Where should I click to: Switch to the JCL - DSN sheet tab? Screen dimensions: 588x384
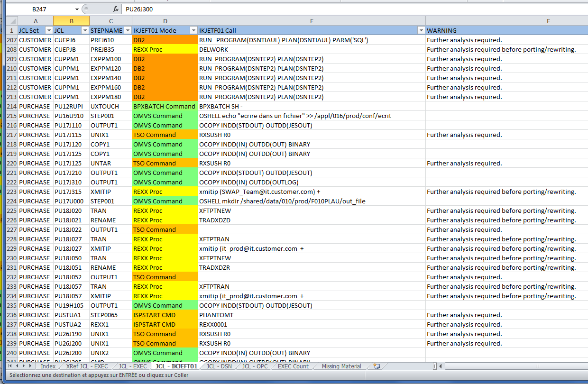tap(219, 366)
